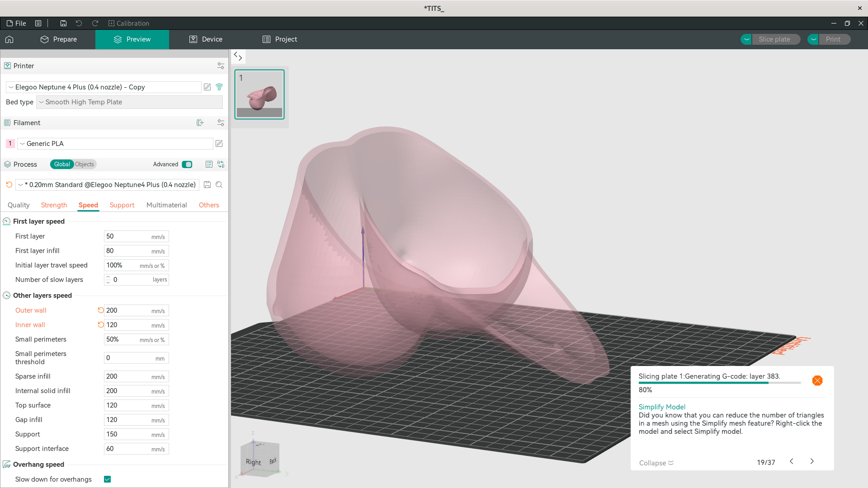Open the Support settings tab
The image size is (868, 488).
click(x=122, y=205)
